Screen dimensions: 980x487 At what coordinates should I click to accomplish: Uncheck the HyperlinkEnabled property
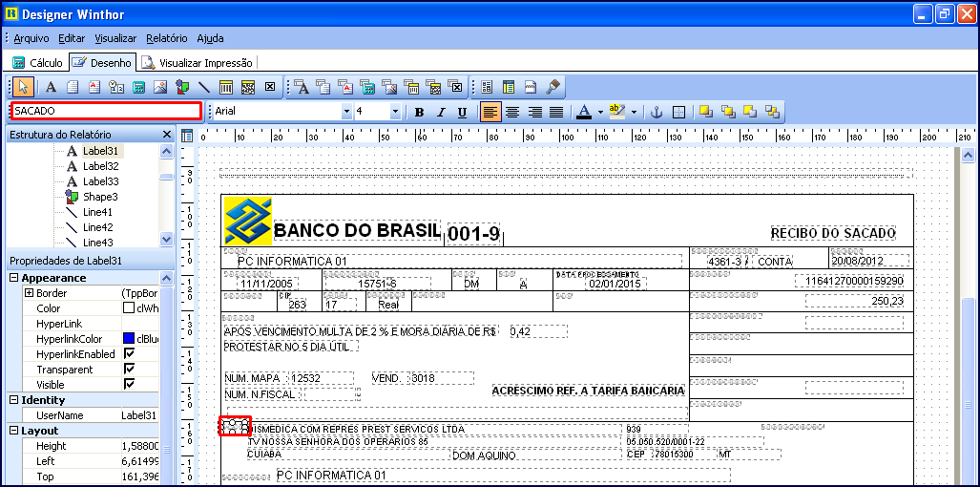(130, 354)
